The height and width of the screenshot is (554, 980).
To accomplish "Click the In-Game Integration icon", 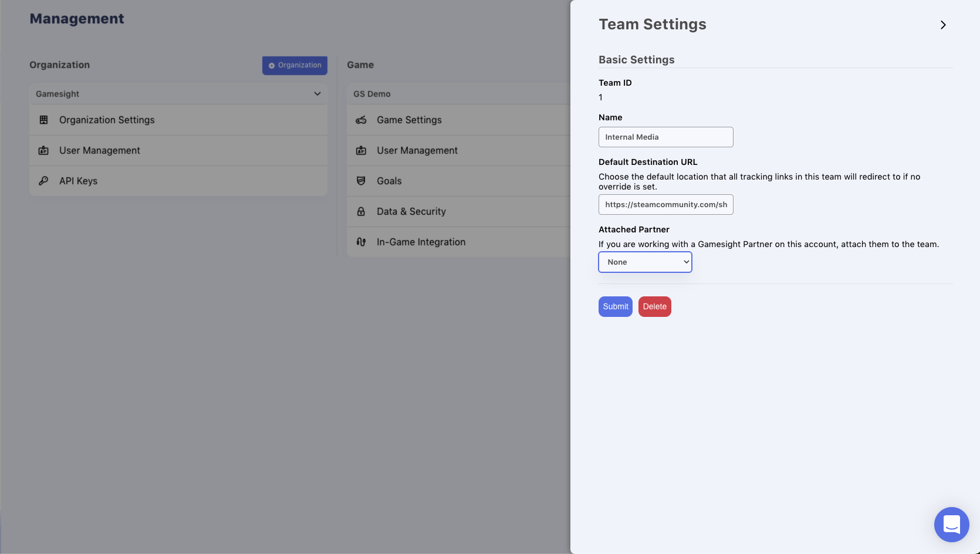I will (361, 242).
